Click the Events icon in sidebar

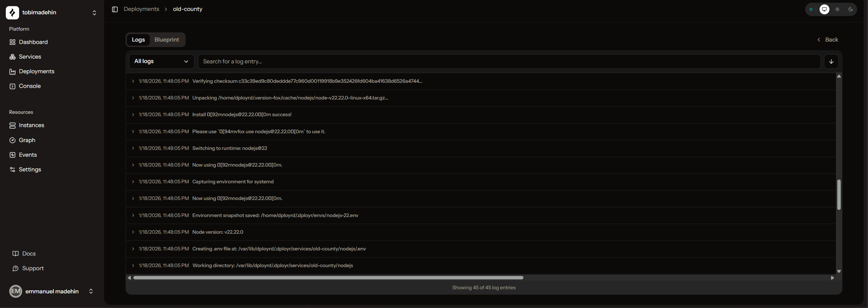(x=13, y=155)
